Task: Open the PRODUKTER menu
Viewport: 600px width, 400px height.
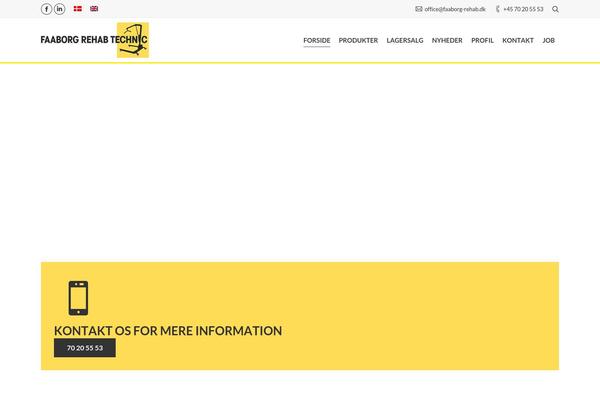Action: [x=358, y=40]
